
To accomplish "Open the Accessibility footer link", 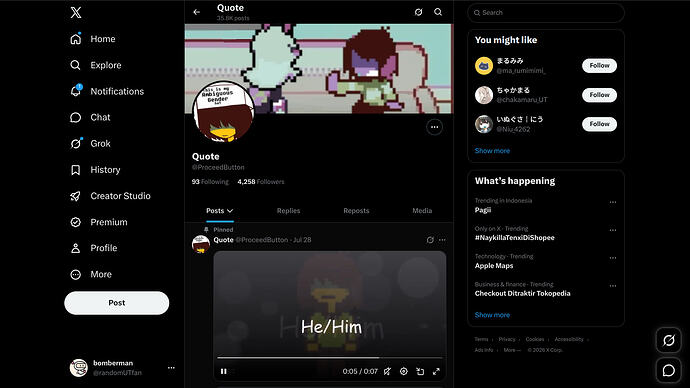I will [x=569, y=339].
